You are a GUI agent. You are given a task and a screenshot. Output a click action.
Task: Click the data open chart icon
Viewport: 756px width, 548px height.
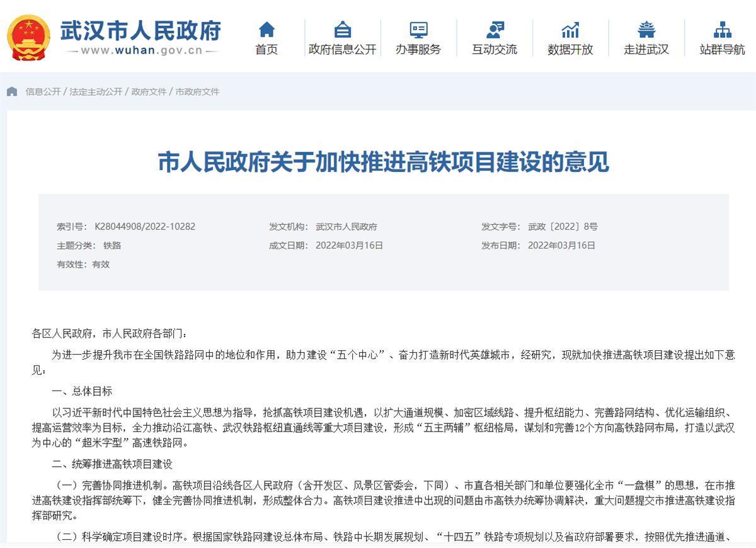tap(570, 30)
